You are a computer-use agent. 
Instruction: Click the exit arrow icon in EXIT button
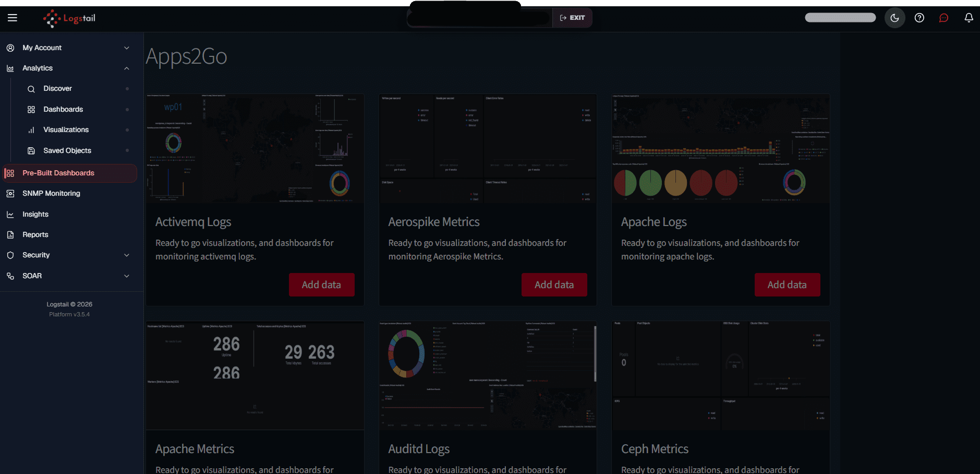pos(563,18)
